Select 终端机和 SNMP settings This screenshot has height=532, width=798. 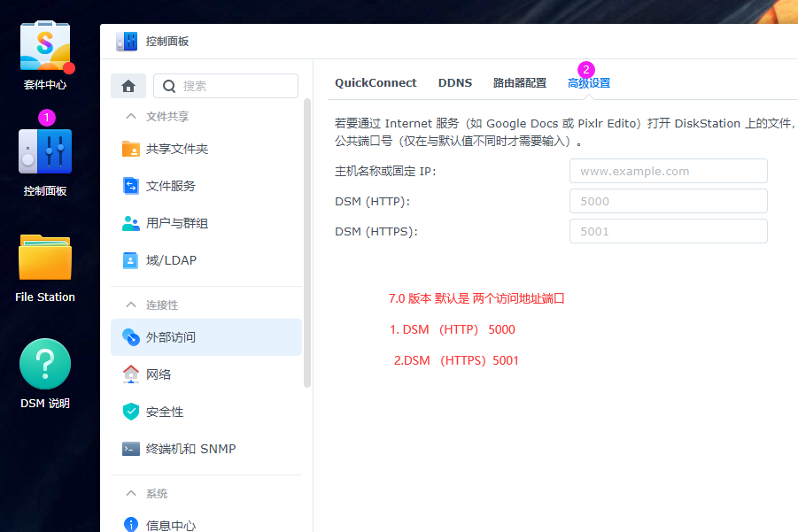pos(193,449)
